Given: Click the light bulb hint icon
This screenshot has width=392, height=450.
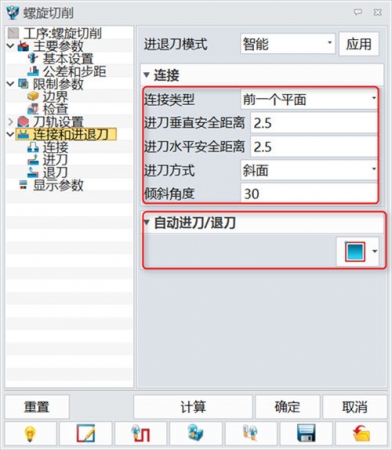Looking at the screenshot, I should click(30, 433).
